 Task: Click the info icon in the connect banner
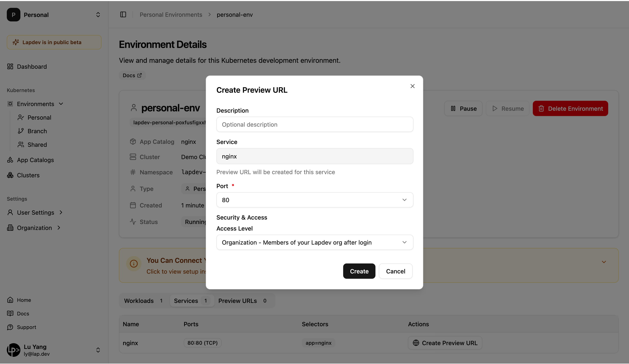pos(134,263)
